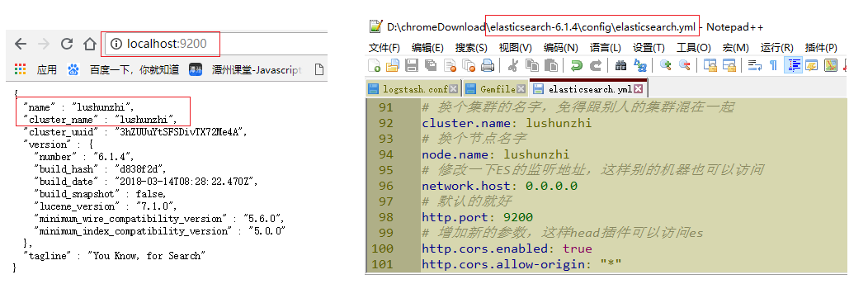Click line number 96 in the margin

coord(386,186)
